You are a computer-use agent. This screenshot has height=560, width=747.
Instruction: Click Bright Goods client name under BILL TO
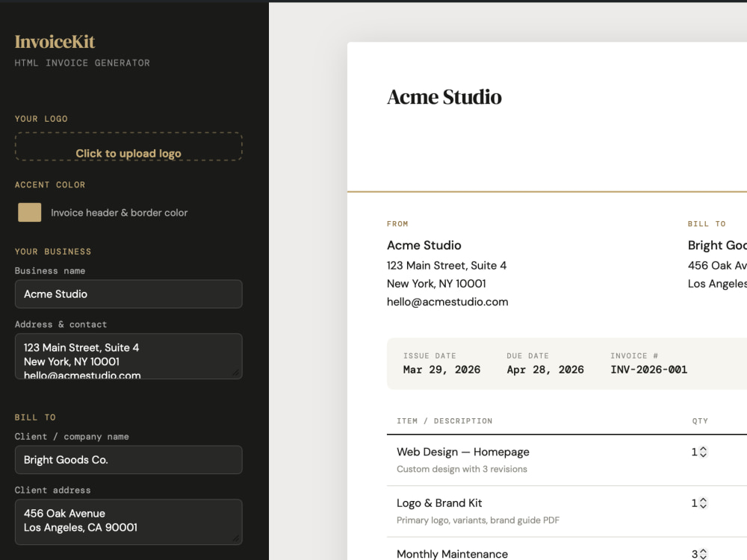717,245
